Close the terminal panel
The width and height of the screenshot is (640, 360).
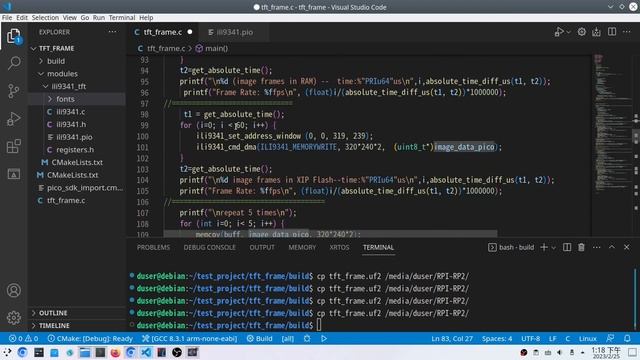tap(627, 247)
